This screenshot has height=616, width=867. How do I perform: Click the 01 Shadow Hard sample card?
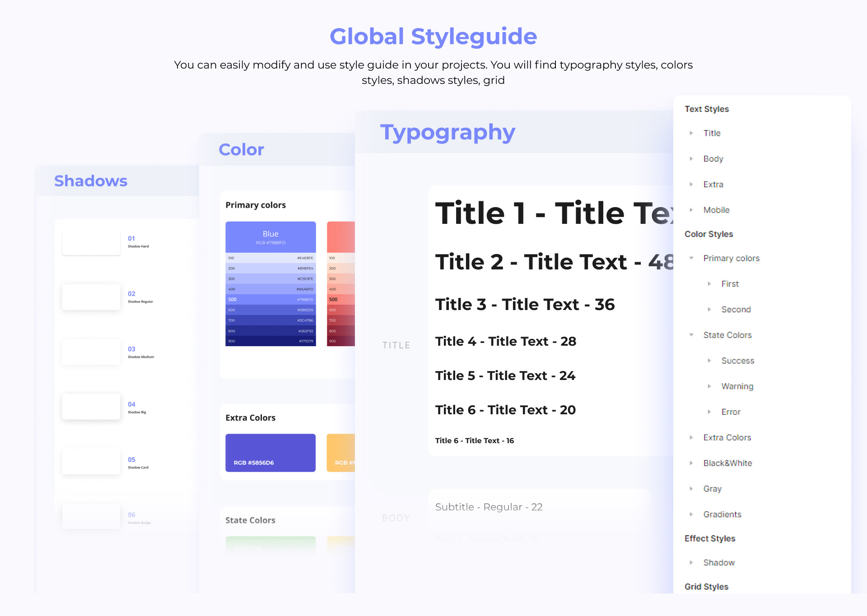(91, 242)
